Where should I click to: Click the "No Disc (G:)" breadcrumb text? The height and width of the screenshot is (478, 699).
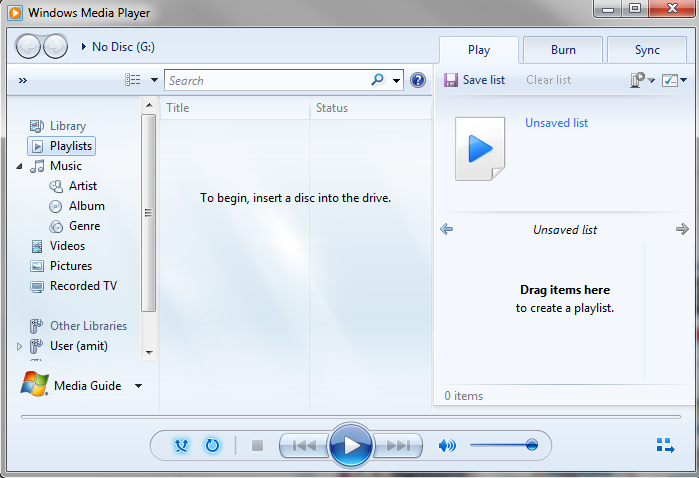point(123,47)
